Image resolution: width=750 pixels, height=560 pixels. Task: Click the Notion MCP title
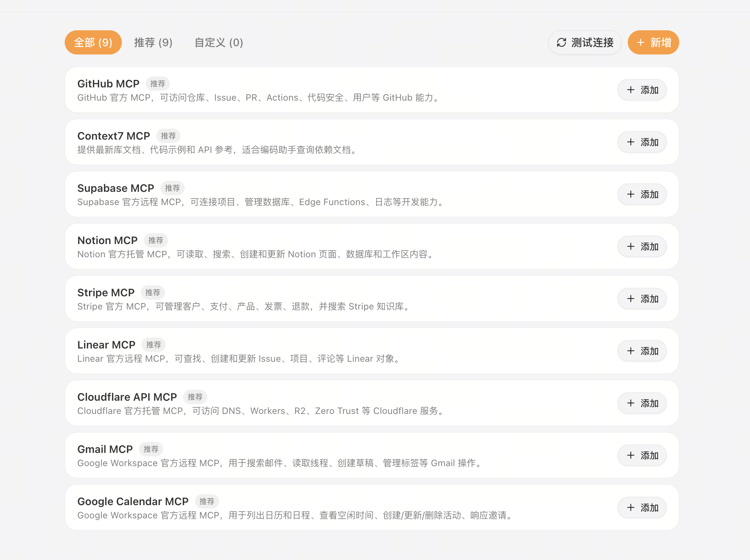(107, 240)
